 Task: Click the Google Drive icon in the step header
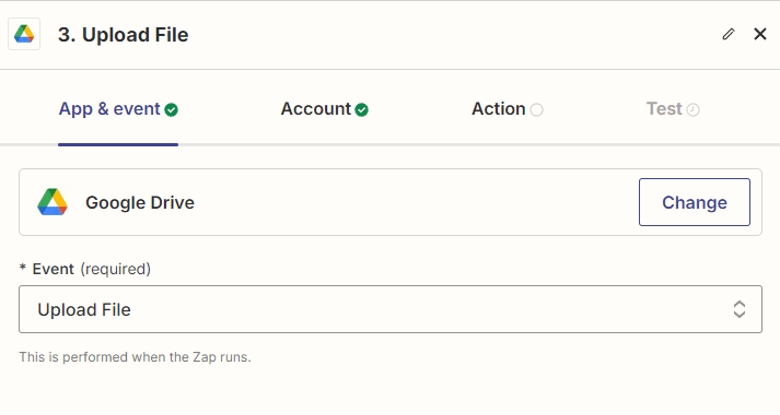pos(24,35)
